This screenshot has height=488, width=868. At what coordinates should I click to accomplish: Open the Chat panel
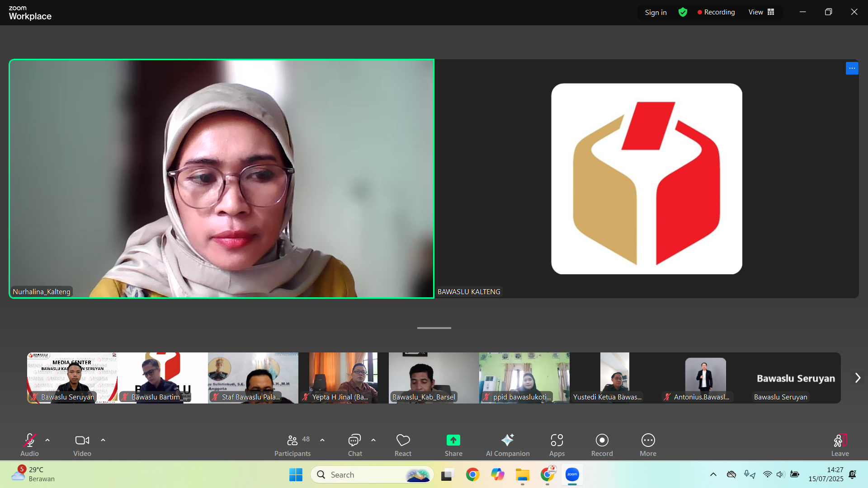tap(355, 445)
